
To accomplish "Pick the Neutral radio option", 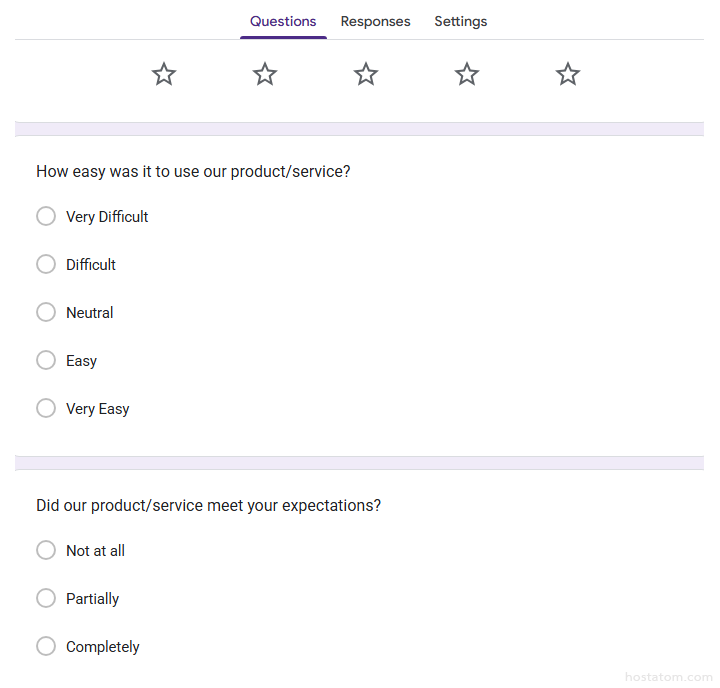I will [x=46, y=312].
